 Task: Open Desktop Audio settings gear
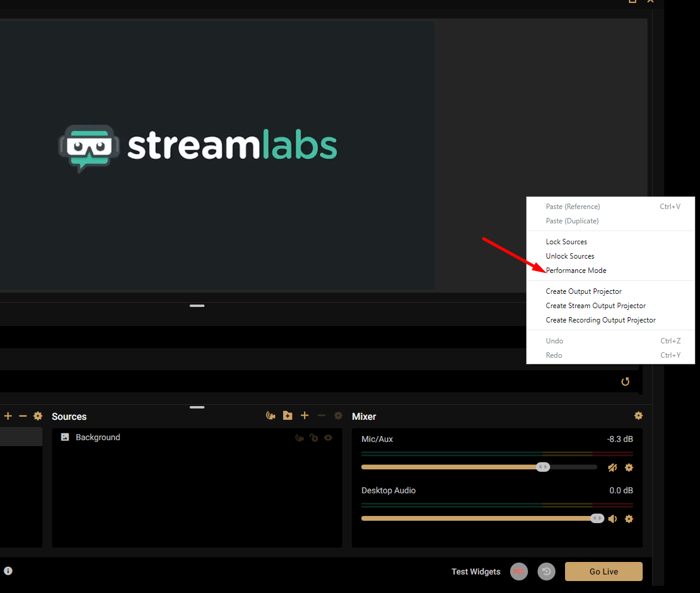(x=629, y=518)
